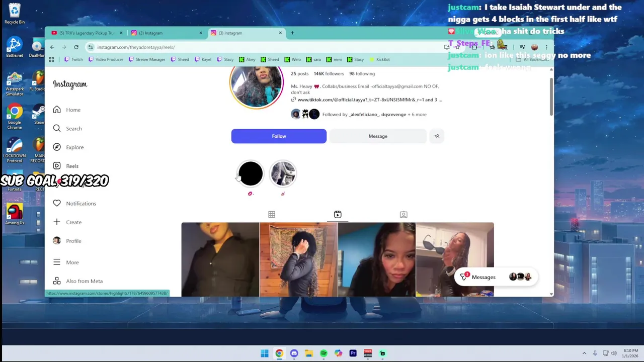Open your Profile from the sidebar
Screen dimensions: 644x362
(x=67, y=241)
